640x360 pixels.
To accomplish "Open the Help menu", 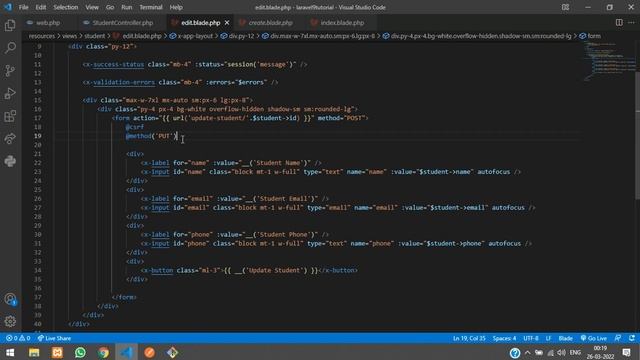I will (176, 7).
